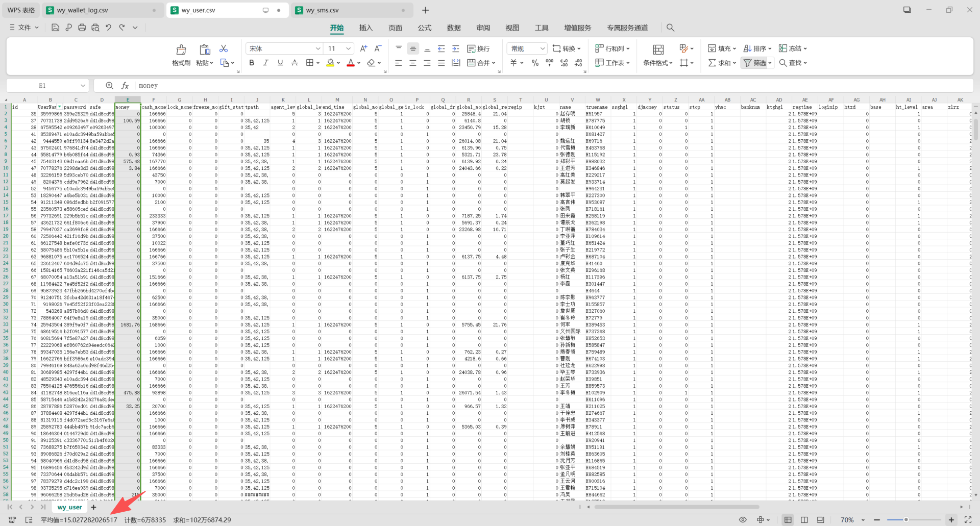
Task: Open the 宋体 font name dropdown
Action: (x=318, y=48)
